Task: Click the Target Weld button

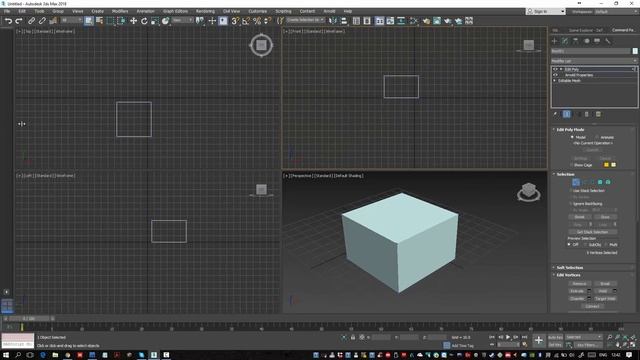Action: [605, 299]
